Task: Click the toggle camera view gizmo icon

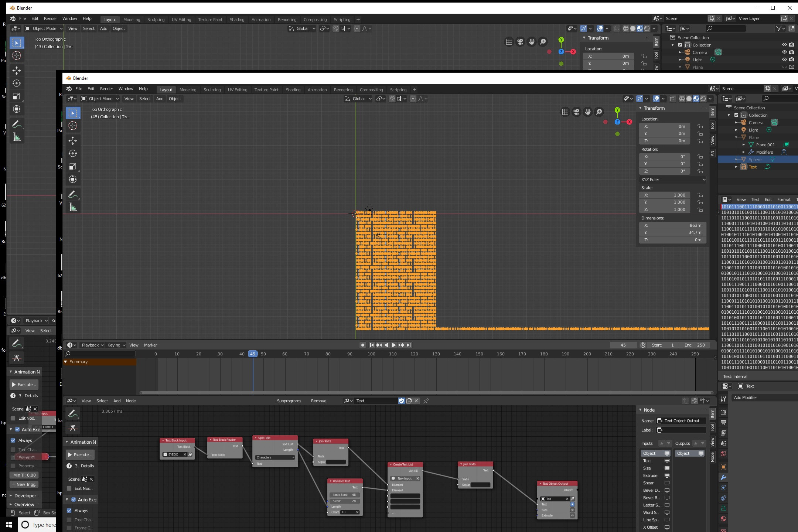Action: click(576, 112)
